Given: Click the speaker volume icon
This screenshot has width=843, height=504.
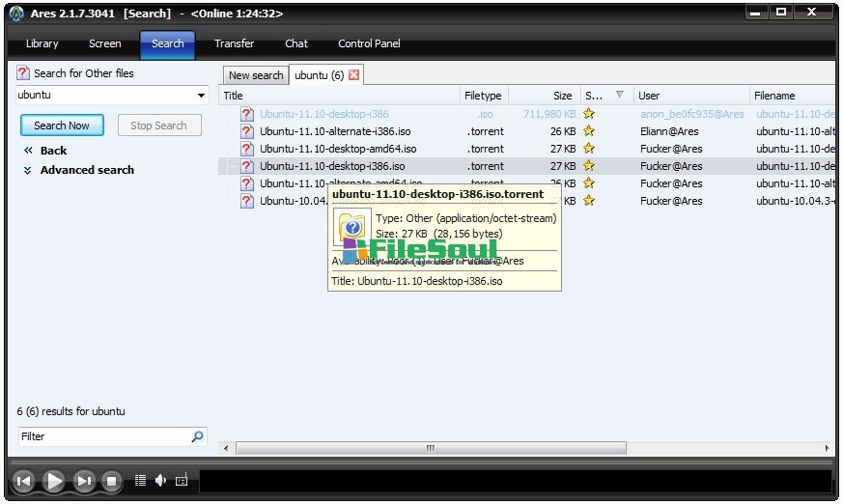Looking at the screenshot, I should click(160, 480).
